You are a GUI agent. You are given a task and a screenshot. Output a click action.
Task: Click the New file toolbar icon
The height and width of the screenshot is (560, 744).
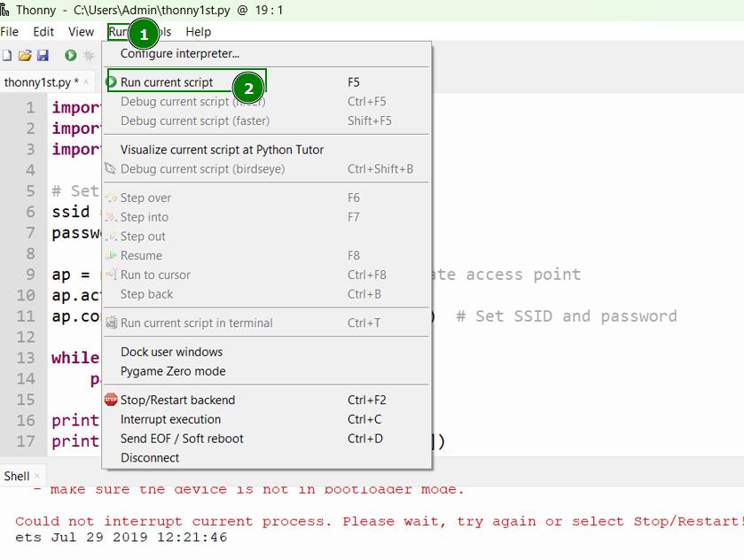click(x=7, y=56)
